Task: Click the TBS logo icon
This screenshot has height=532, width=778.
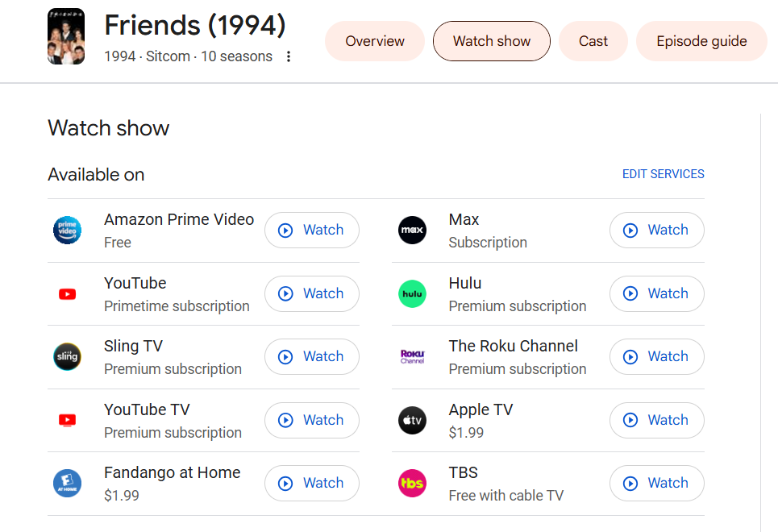Action: click(412, 483)
